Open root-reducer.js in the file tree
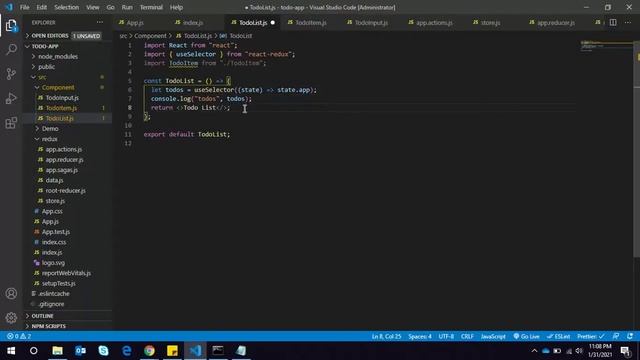The width and height of the screenshot is (640, 360). coord(65,191)
